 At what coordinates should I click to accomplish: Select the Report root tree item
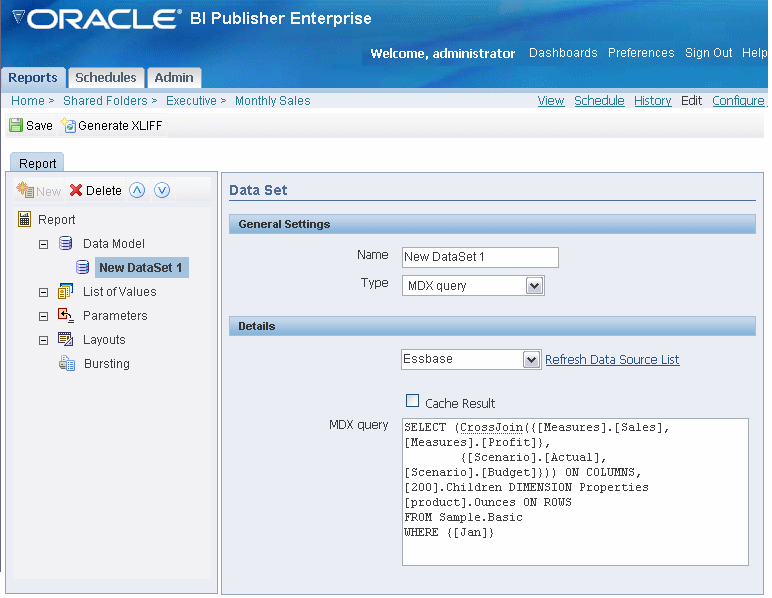(57, 220)
